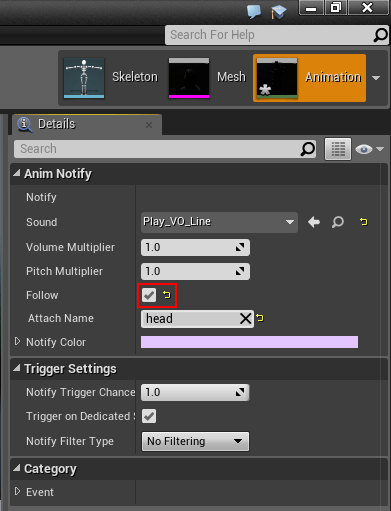391x511 pixels.
Task: Expand the Notify Color property
Action: pos(17,342)
